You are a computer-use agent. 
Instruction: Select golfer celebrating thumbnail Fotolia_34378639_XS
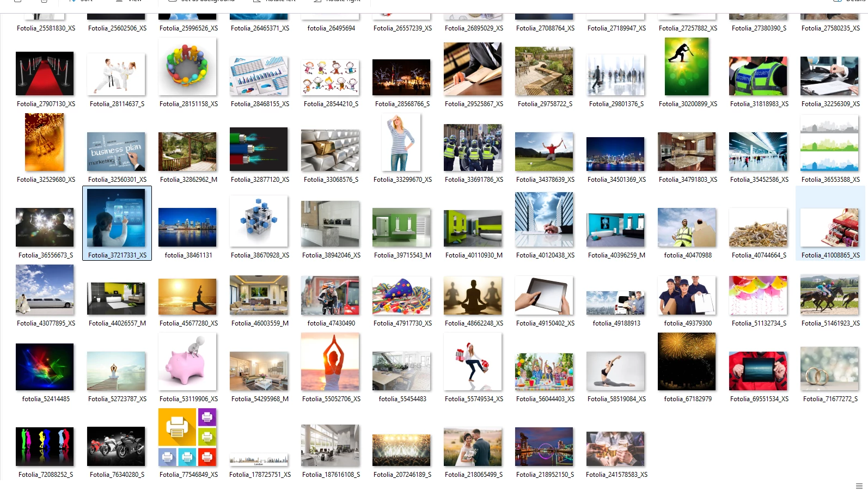pyautogui.click(x=544, y=152)
